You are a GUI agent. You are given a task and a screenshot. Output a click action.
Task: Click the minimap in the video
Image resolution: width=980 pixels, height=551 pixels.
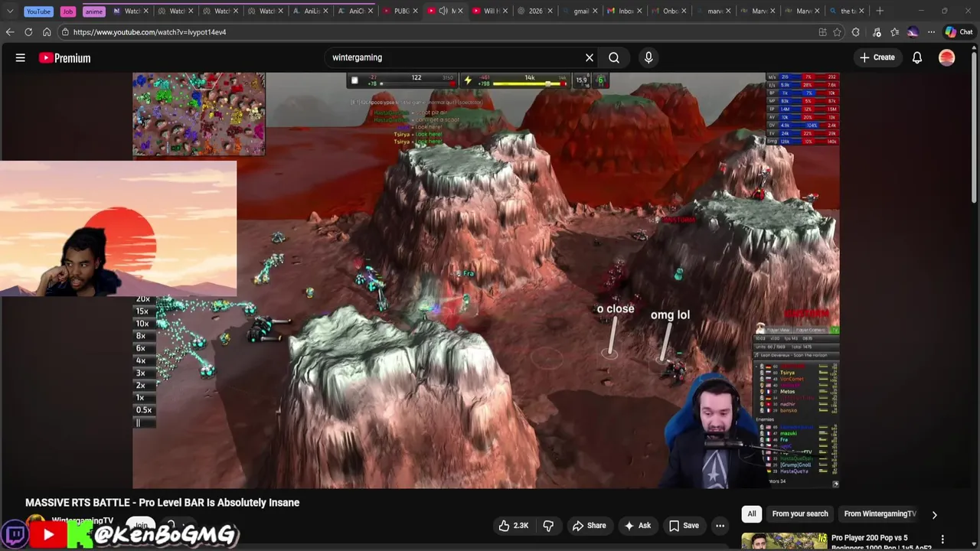(199, 114)
